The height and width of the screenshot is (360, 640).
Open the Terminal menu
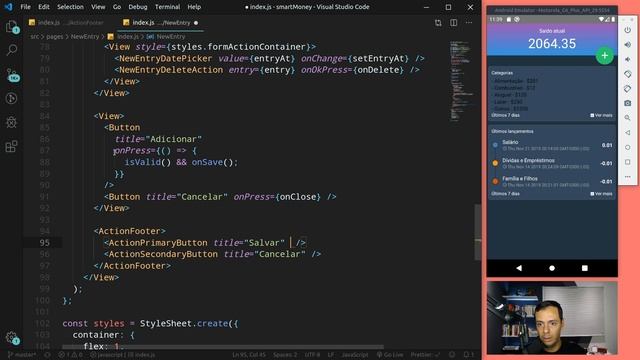167,7
